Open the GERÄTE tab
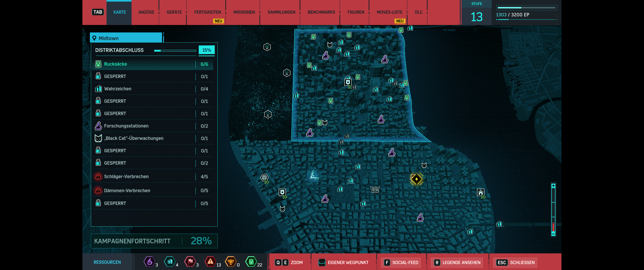This screenshot has width=644, height=270. 174,12
